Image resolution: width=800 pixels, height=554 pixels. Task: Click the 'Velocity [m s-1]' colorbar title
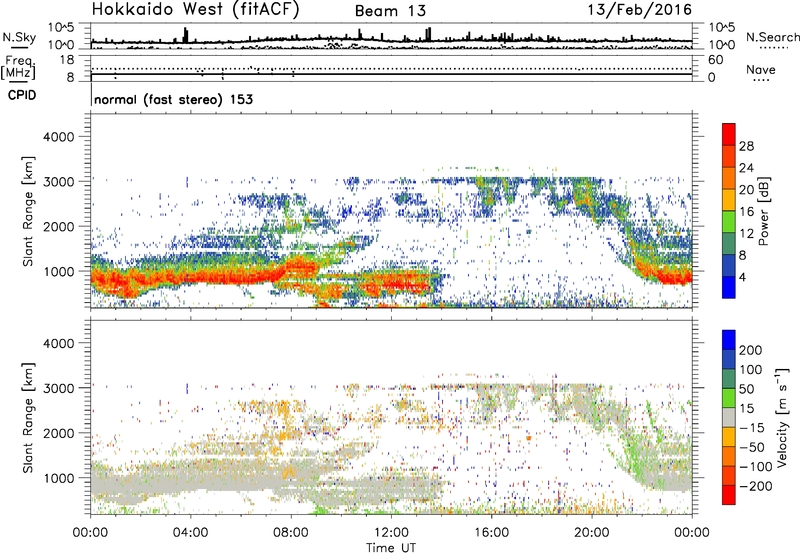click(x=782, y=417)
